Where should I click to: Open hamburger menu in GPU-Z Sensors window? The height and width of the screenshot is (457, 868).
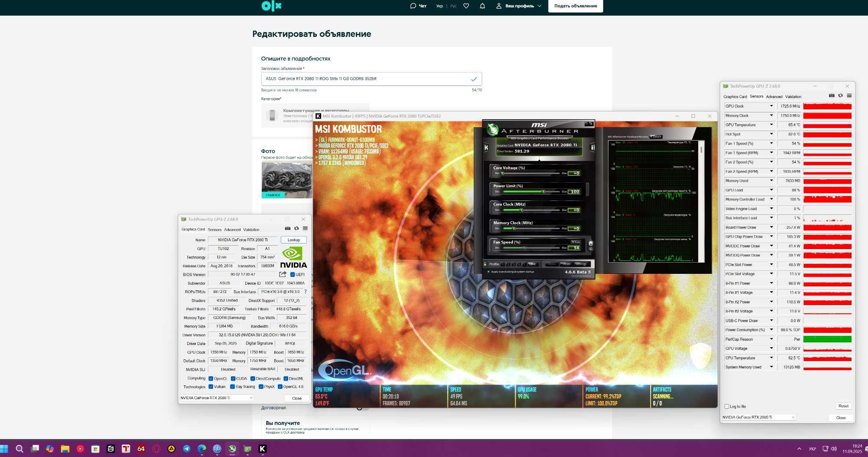[x=849, y=95]
